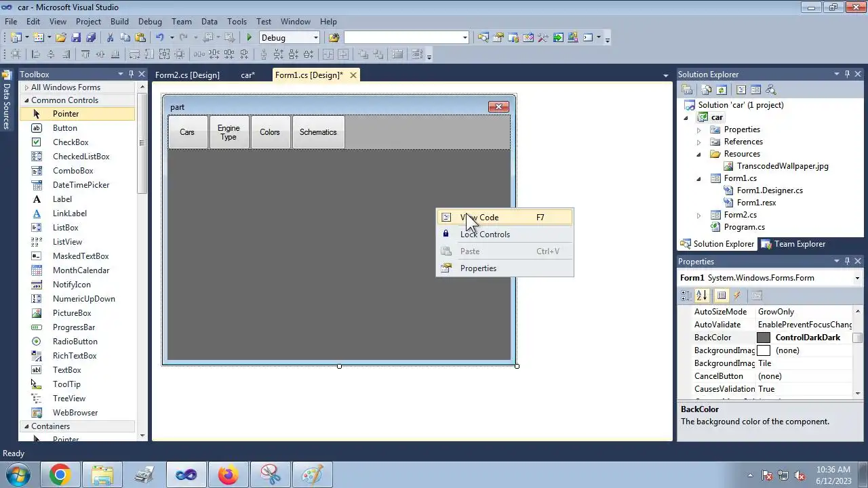Click View Code icon in Solution Explorer toolbar
The image size is (868, 488).
tap(741, 89)
